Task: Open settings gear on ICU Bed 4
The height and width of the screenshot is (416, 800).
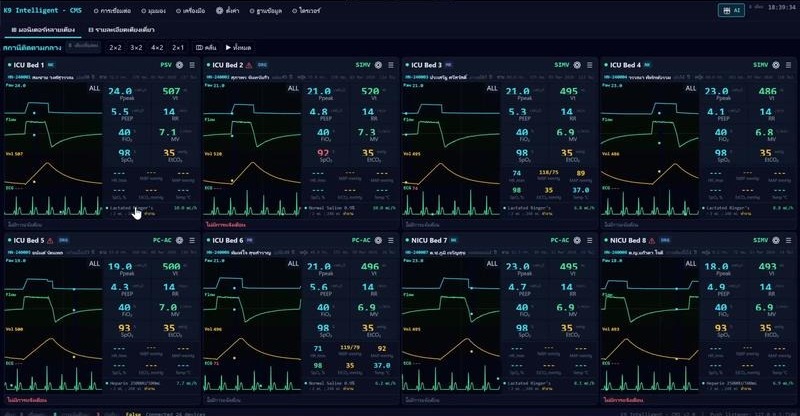Action: (776, 65)
